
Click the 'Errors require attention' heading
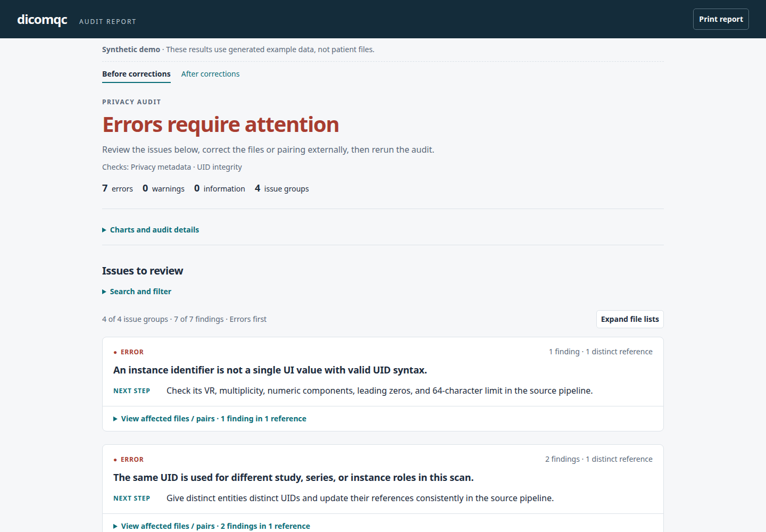pos(221,124)
